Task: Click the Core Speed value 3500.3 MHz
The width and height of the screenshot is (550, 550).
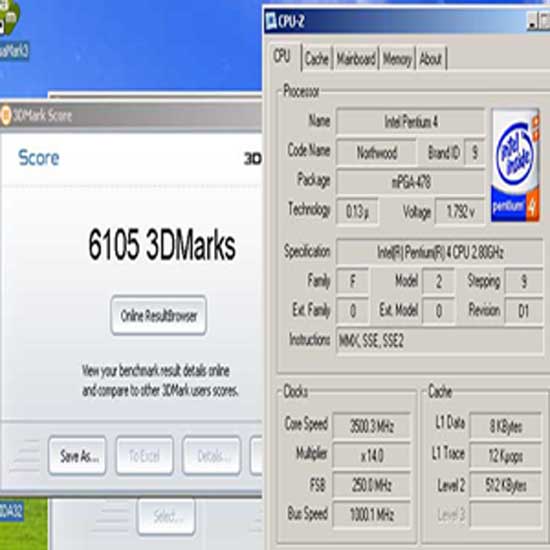Action: coord(371,426)
